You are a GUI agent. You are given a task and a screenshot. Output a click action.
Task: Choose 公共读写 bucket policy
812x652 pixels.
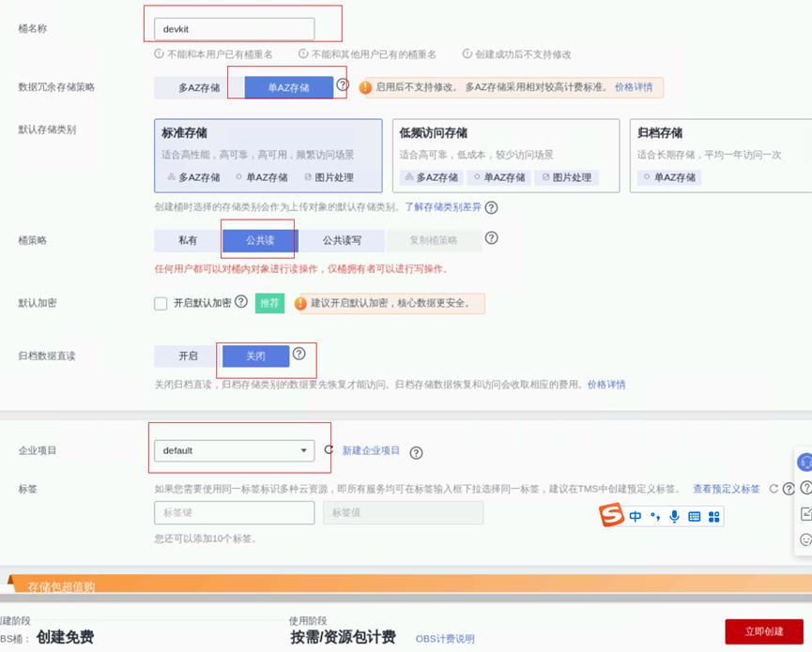342,240
